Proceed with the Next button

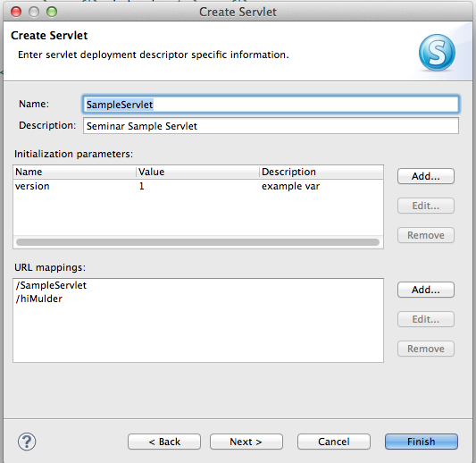click(246, 442)
